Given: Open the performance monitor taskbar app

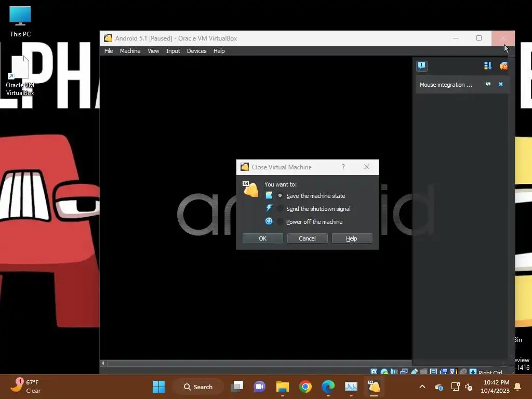Looking at the screenshot, I should (x=351, y=387).
